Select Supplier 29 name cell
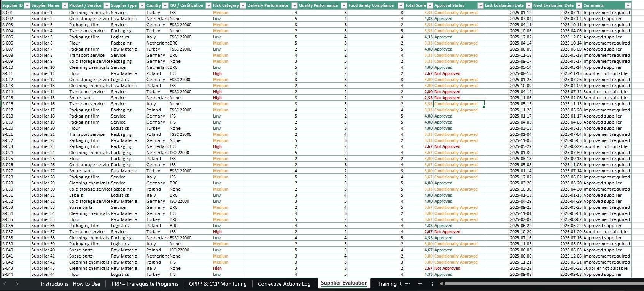This screenshot has height=291, width=644. coord(49,183)
